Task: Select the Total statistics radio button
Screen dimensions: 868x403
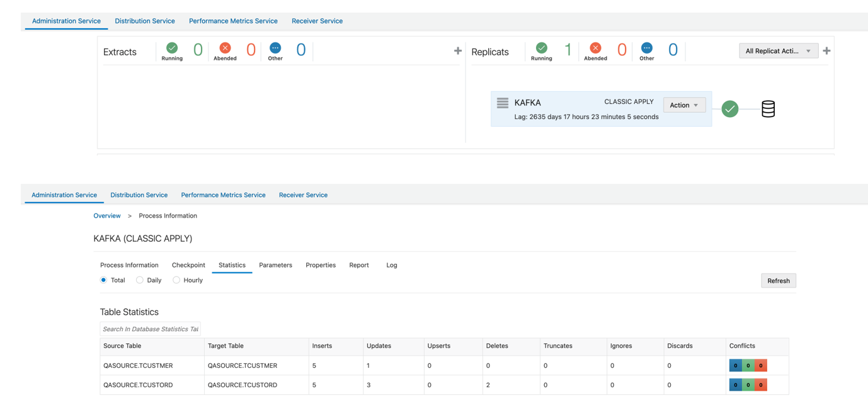Action: point(103,280)
